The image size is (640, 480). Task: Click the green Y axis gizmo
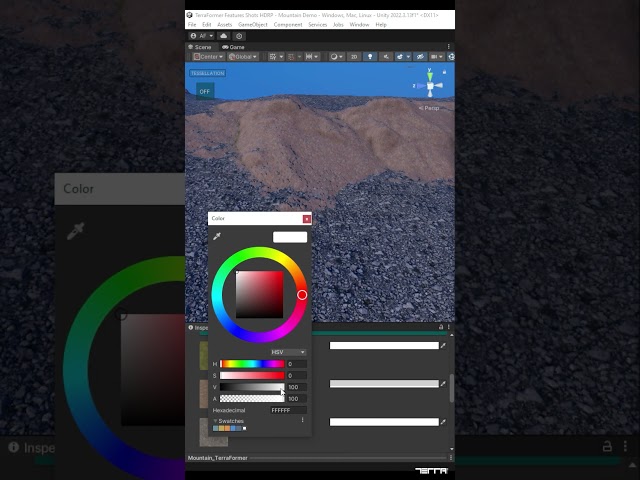pyautogui.click(x=429, y=75)
